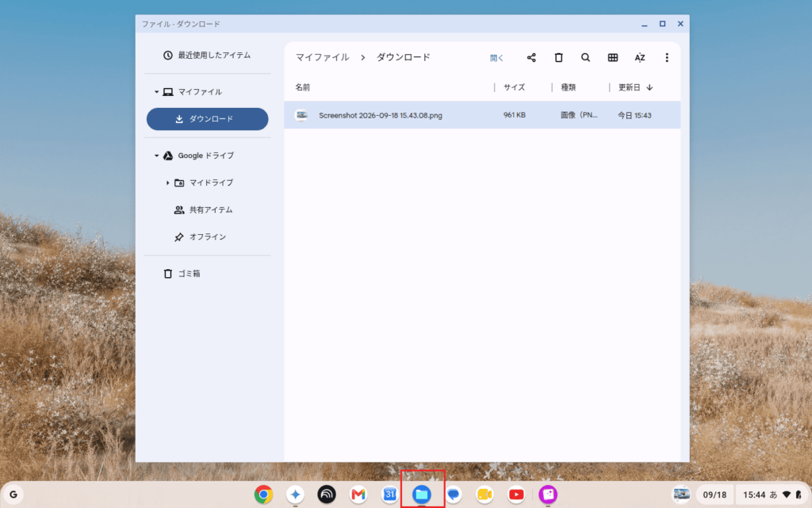Open the Messages chat app on shelf
The image size is (812, 508).
click(x=453, y=495)
